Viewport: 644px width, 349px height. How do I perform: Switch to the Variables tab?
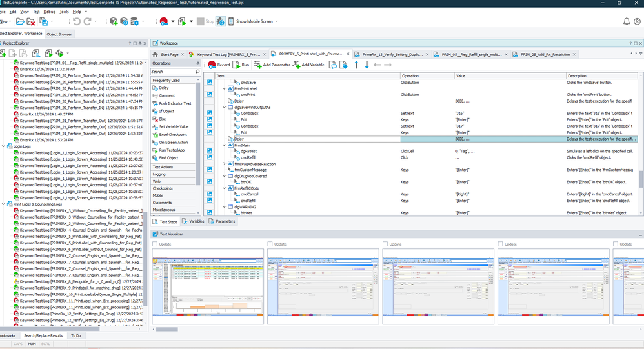click(193, 221)
